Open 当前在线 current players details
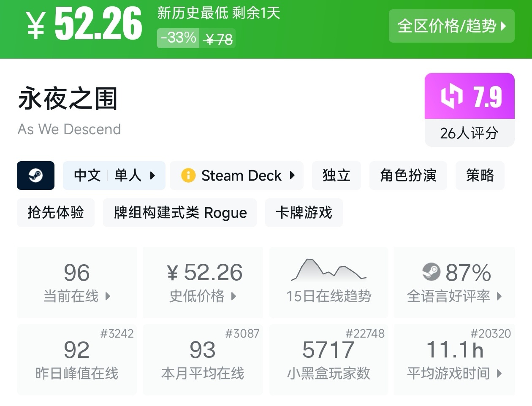 pyautogui.click(x=77, y=282)
